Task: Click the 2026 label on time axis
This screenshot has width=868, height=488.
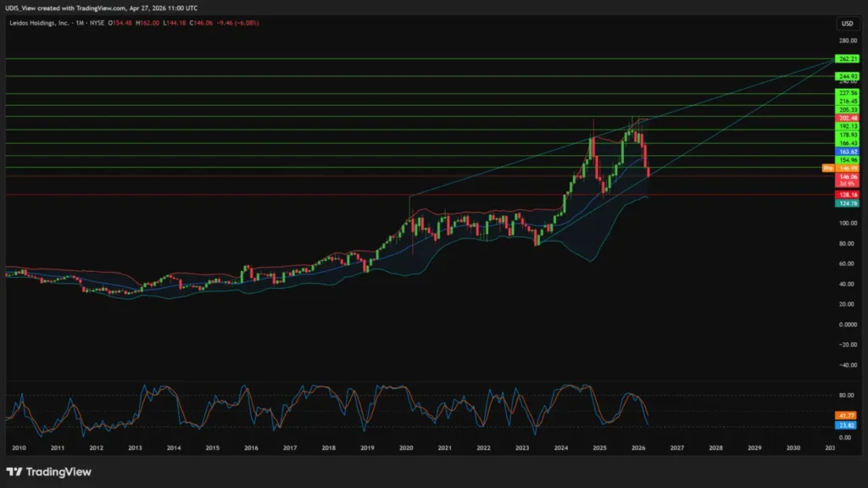Action: click(x=638, y=448)
